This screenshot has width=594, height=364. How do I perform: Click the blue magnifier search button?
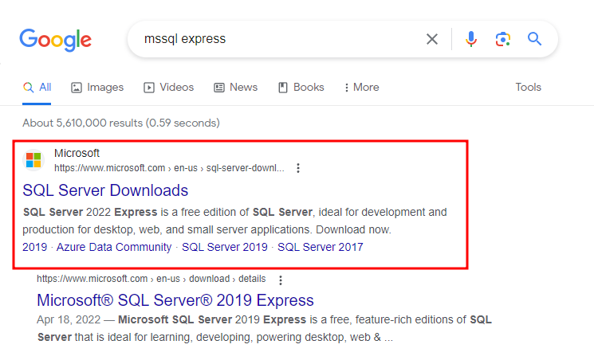click(534, 38)
